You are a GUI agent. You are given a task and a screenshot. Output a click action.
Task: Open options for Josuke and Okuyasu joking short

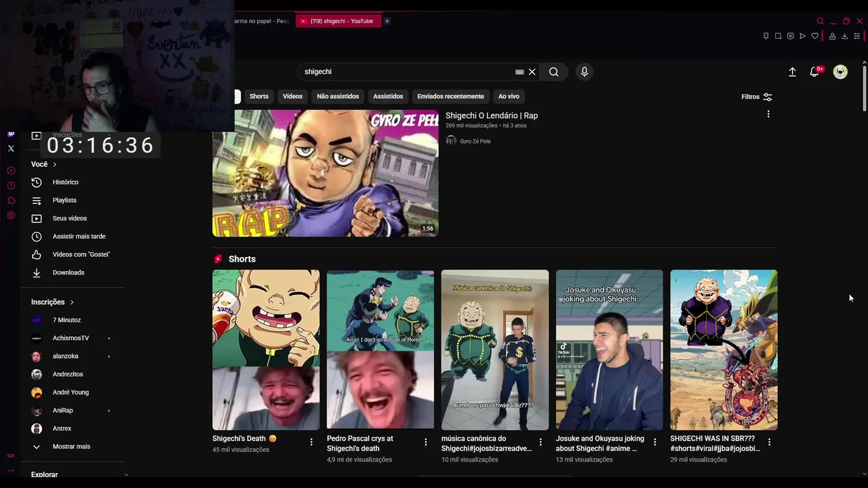(655, 442)
